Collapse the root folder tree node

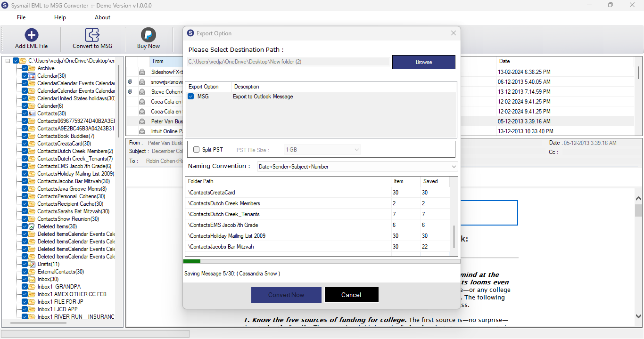pos(8,61)
